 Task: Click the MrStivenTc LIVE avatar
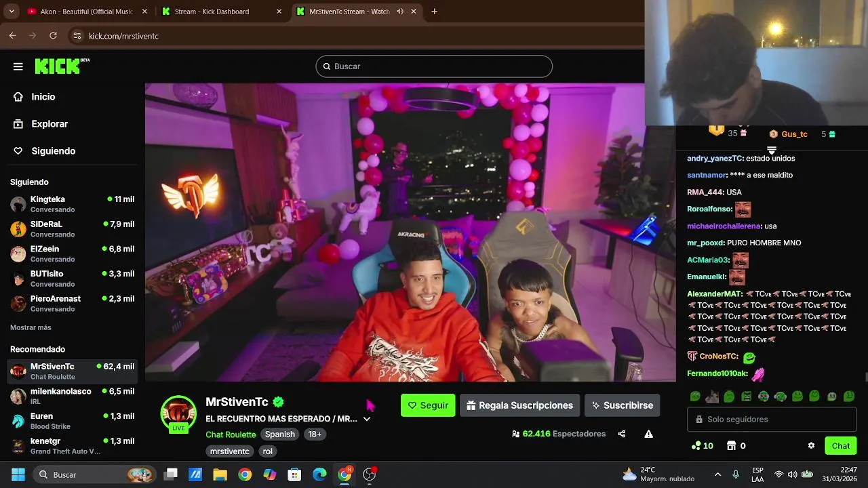[x=178, y=414]
